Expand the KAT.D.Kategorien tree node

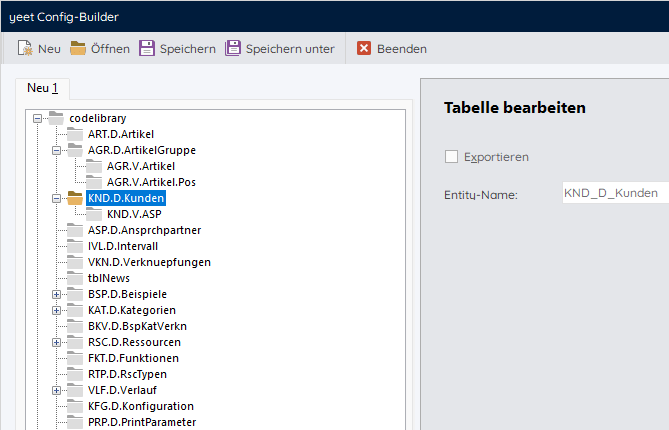(x=57, y=310)
